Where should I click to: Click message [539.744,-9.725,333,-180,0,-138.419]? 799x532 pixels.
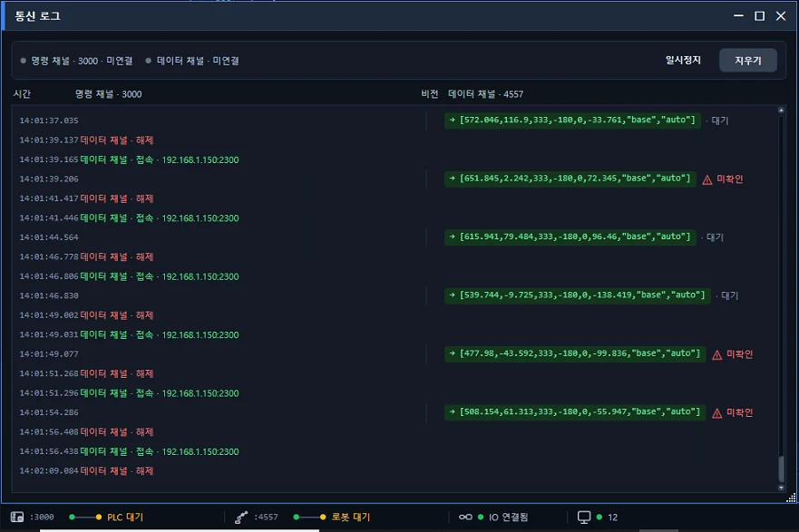pos(578,295)
